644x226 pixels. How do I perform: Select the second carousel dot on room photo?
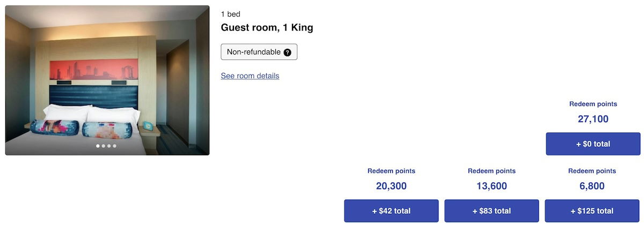103,146
